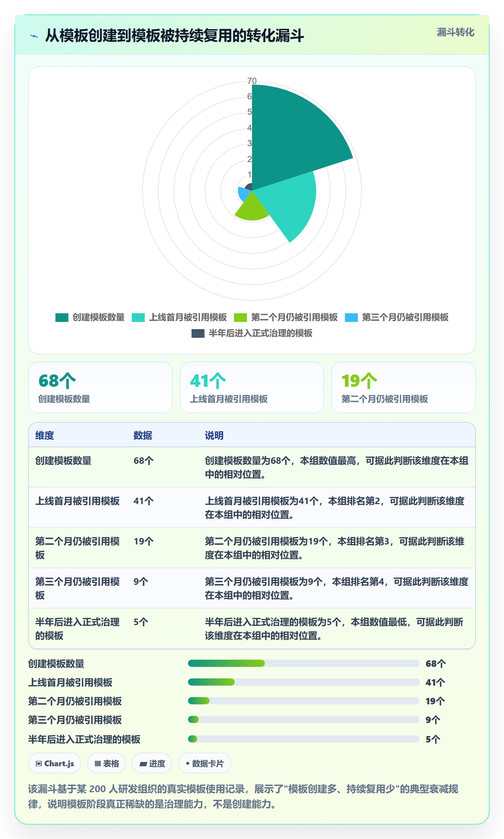Click the 数据 table column header
The height and width of the screenshot is (839, 504).
pyautogui.click(x=143, y=435)
